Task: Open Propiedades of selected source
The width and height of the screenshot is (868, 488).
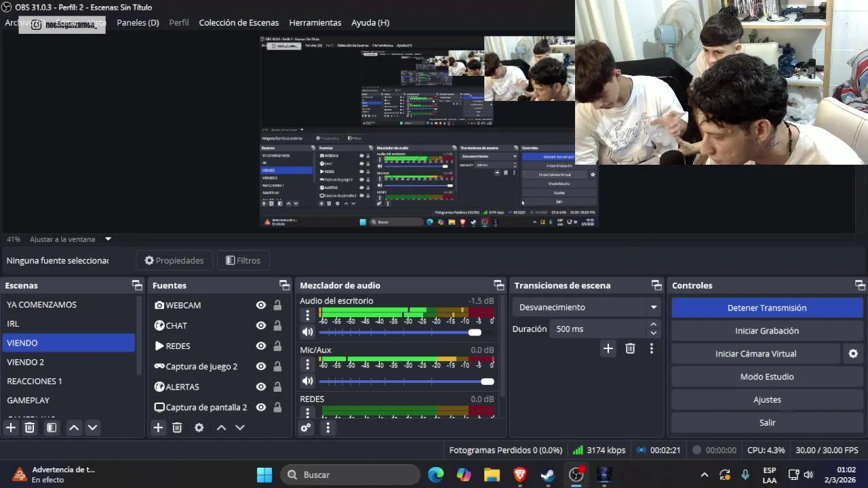Action: coord(174,260)
